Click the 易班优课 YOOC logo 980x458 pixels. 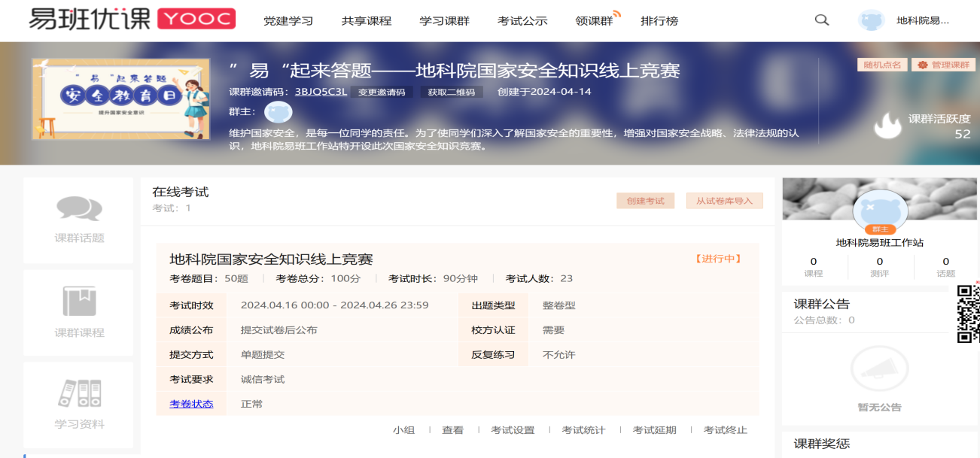tap(132, 20)
